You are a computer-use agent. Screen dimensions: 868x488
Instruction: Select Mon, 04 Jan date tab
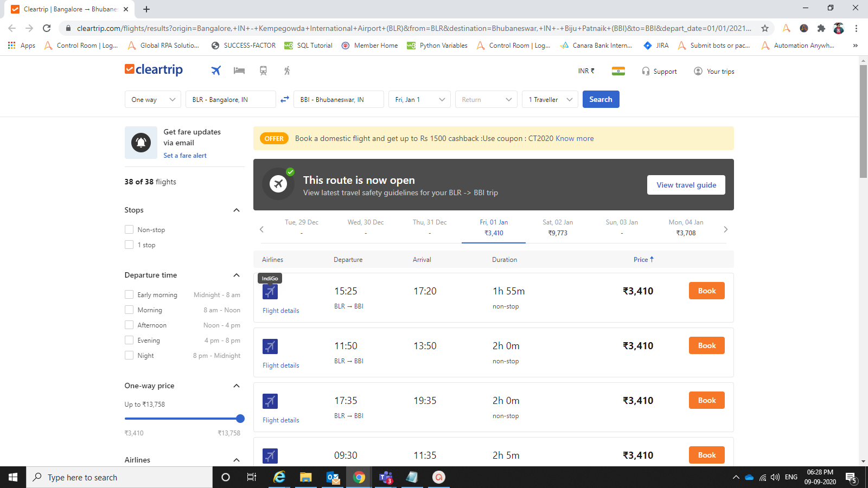pos(686,228)
